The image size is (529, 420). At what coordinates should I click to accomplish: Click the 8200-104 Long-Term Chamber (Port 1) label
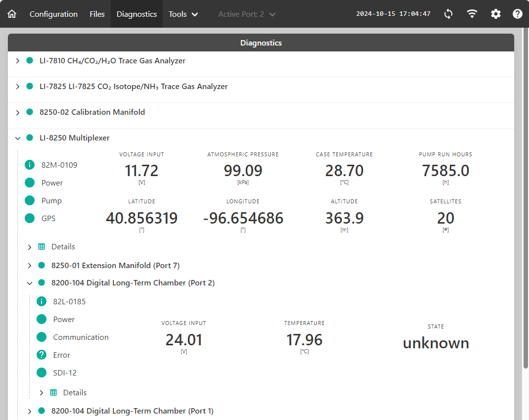pos(132,411)
